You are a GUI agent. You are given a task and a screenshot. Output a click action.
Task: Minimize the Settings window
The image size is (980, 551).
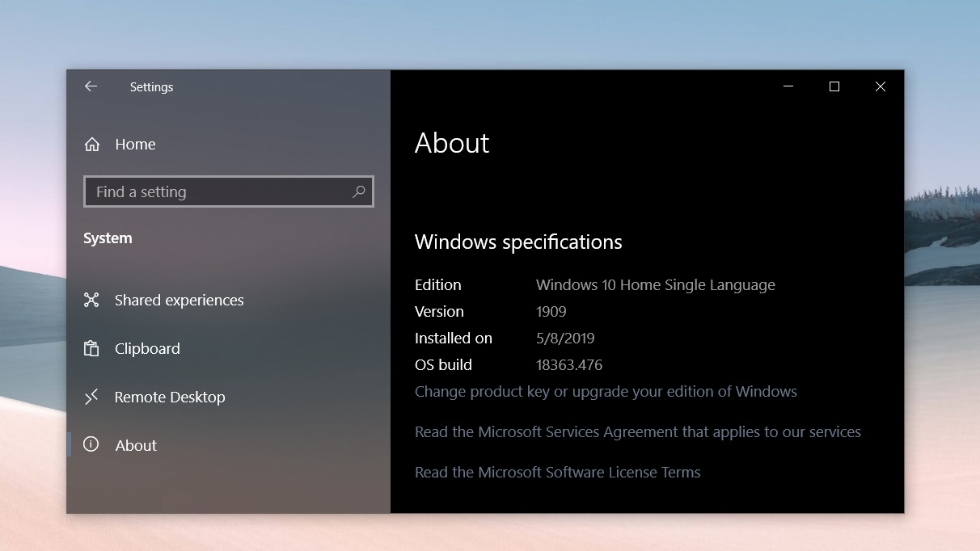coord(788,86)
